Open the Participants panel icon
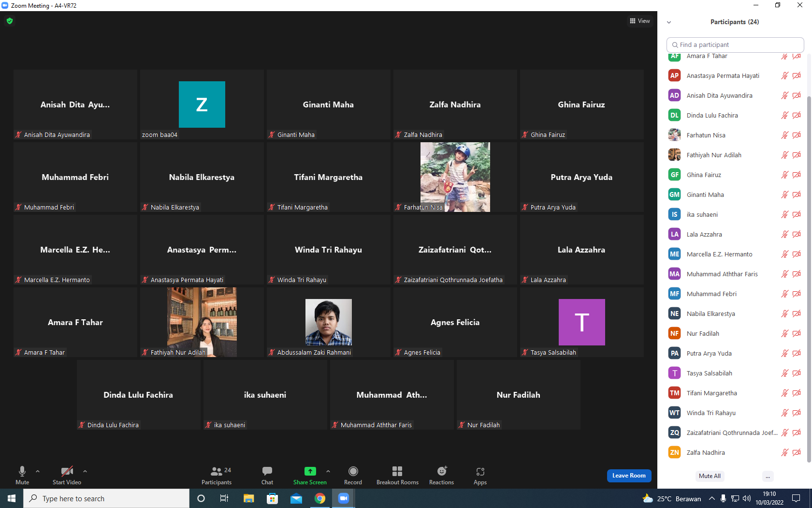 pos(217,471)
